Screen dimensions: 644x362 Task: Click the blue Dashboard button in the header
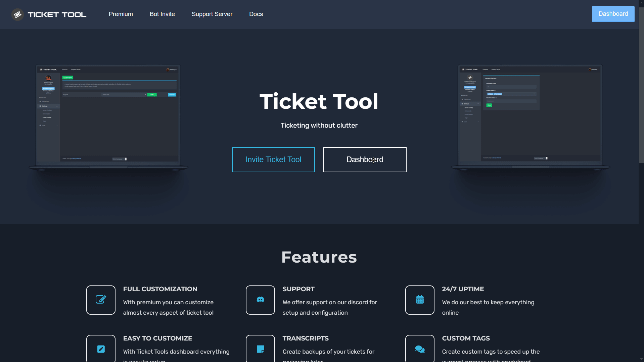tap(613, 14)
